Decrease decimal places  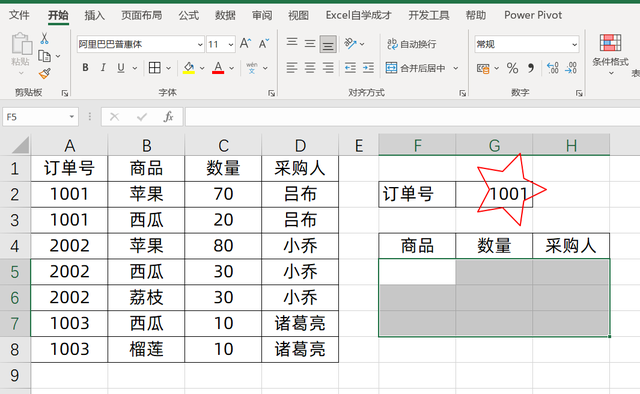[571, 68]
